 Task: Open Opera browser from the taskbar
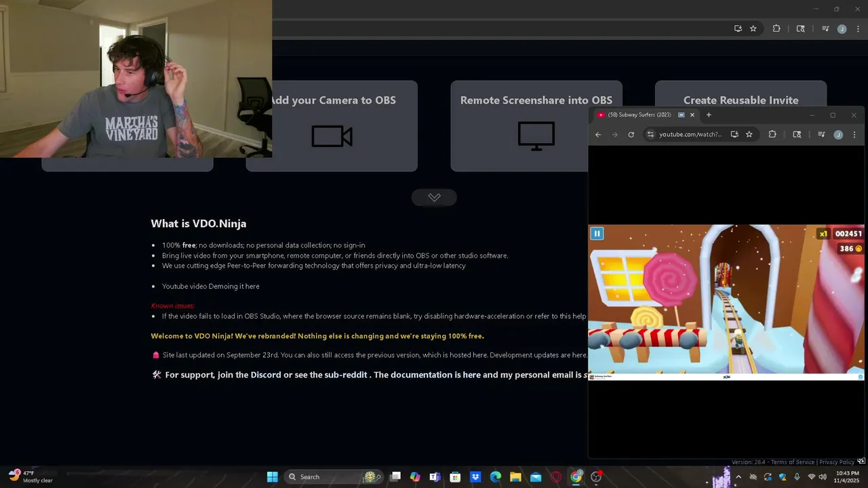coord(556,477)
